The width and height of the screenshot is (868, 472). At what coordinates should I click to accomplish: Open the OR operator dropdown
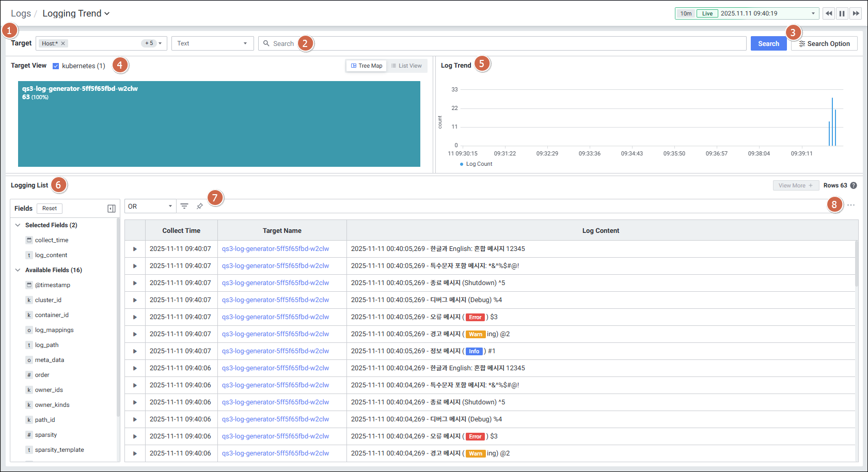[150, 206]
